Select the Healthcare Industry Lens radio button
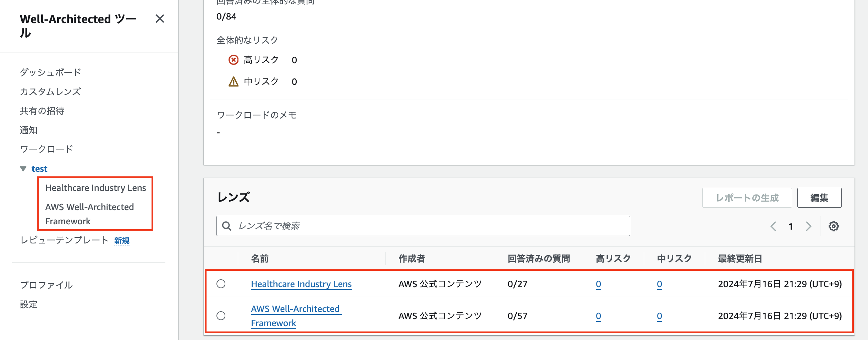 pos(221,284)
